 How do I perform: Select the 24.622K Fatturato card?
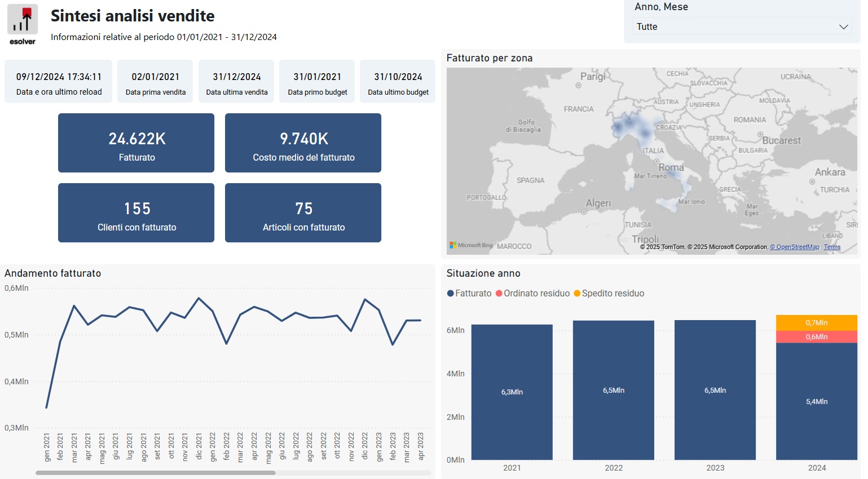136,143
